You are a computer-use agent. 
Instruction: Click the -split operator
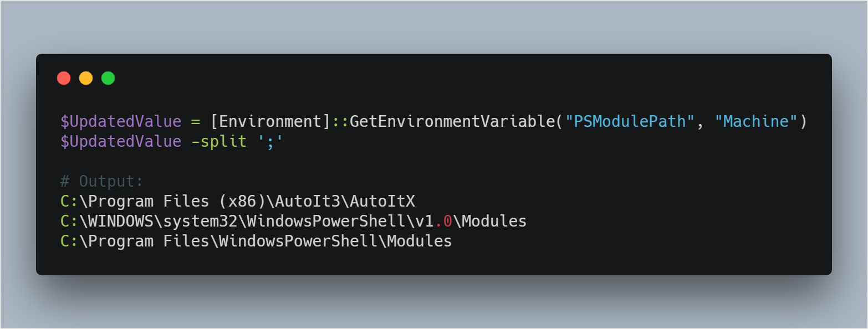point(219,141)
